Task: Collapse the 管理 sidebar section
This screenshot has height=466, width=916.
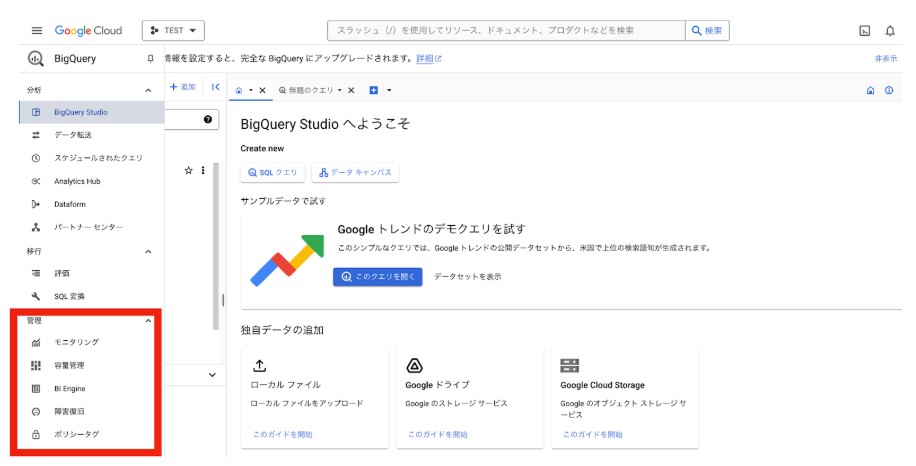Action: click(x=149, y=321)
